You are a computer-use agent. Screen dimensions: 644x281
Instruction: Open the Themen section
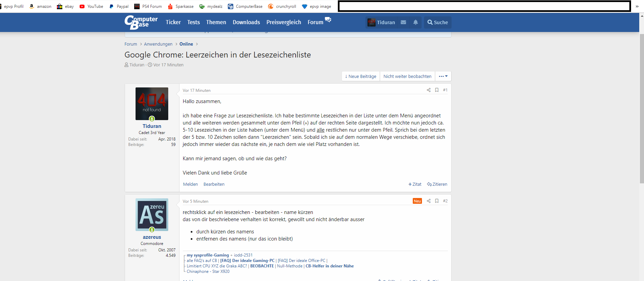(x=216, y=22)
